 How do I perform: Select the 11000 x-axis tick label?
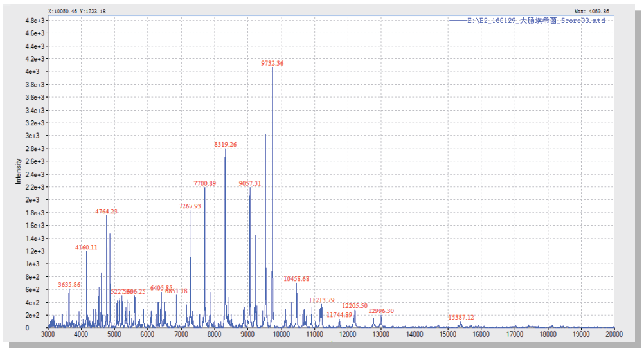pyautogui.click(x=314, y=334)
